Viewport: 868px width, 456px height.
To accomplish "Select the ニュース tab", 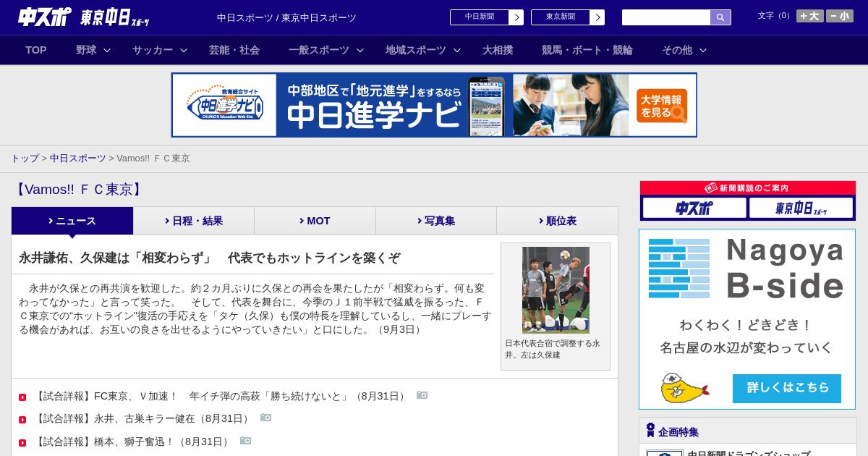I will tap(72, 221).
